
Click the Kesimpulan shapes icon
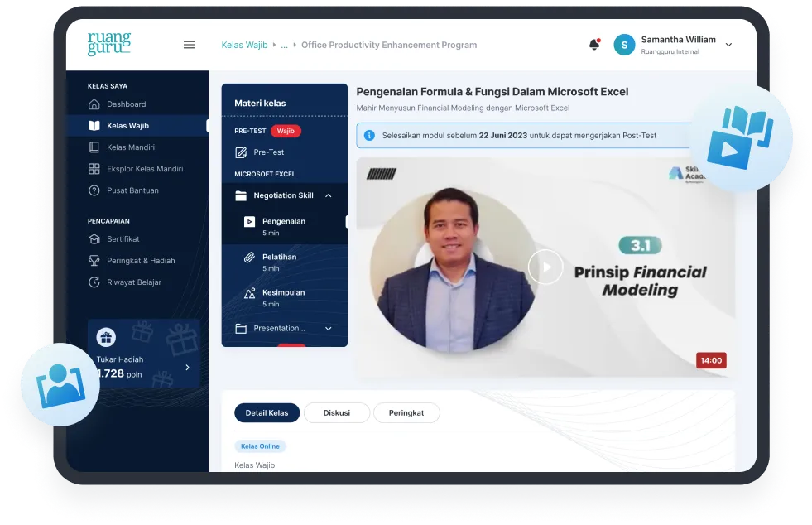[250, 293]
